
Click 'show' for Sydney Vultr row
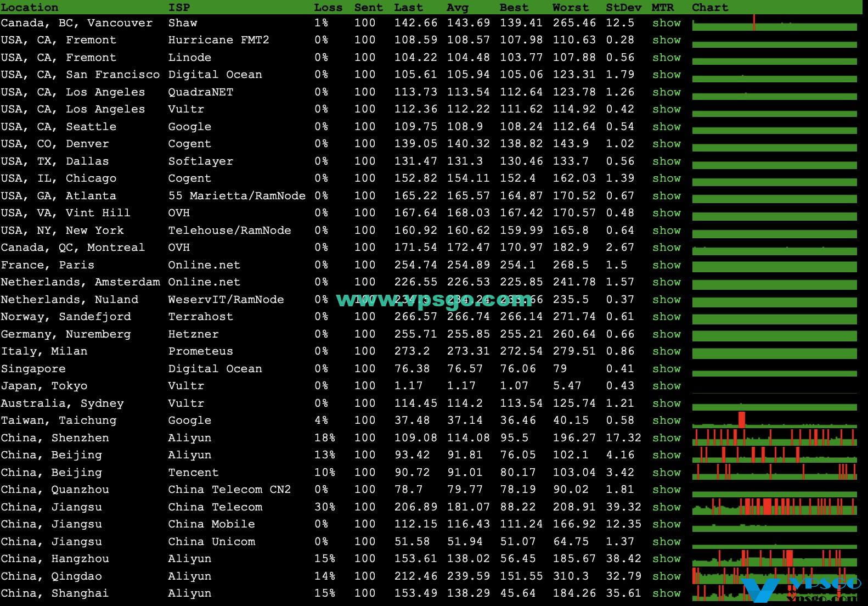click(x=666, y=403)
